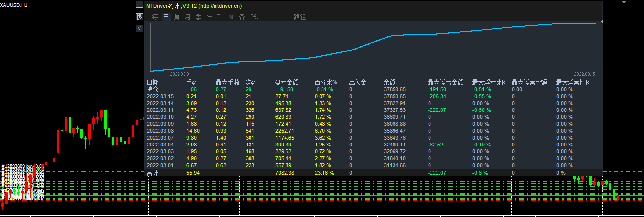
Task: Click the floating loss ratio -0.60 %
Action: point(481,110)
